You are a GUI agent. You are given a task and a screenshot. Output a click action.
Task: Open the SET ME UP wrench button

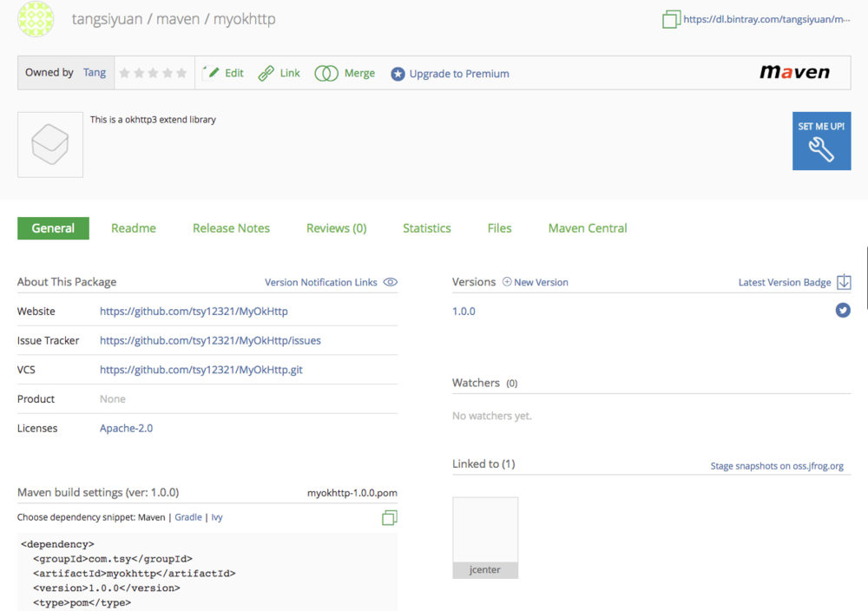(821, 141)
